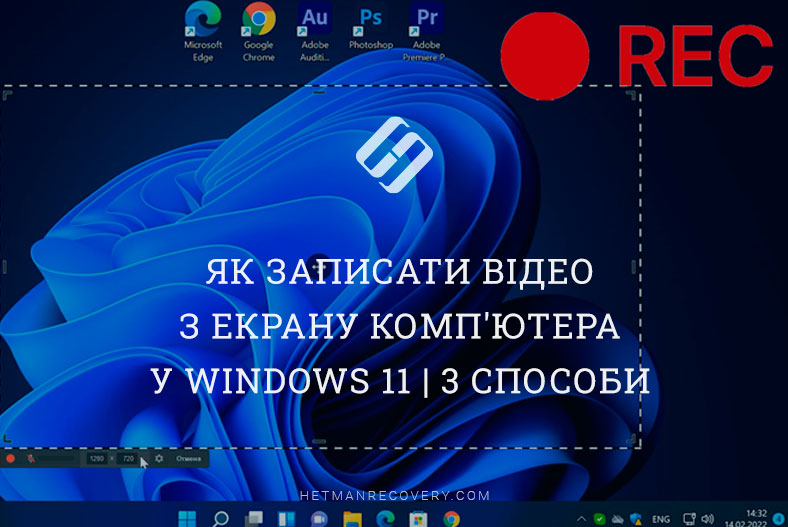This screenshot has width=788, height=527.
Task: Open recorder settings via the gear icon
Action: tap(159, 458)
